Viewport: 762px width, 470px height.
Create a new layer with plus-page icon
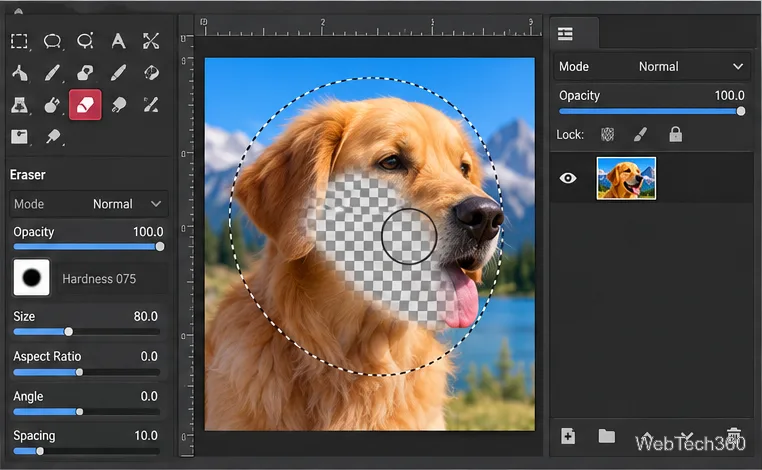[568, 436]
